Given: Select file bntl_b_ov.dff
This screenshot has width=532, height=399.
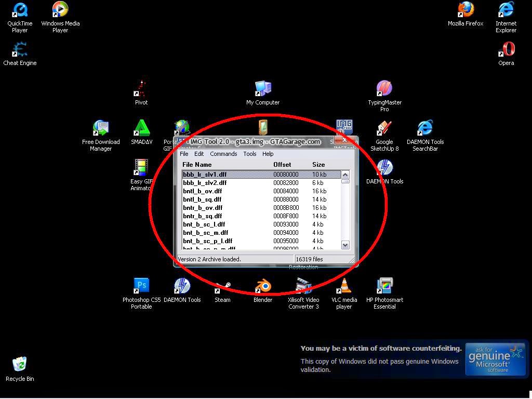Looking at the screenshot, I should [261, 191].
